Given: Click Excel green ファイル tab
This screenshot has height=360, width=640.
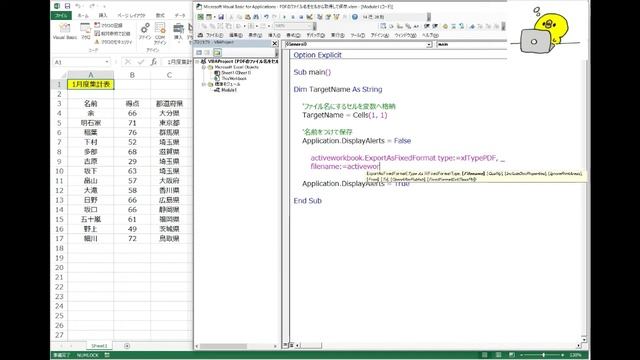Looking at the screenshot, I should pos(61,16).
